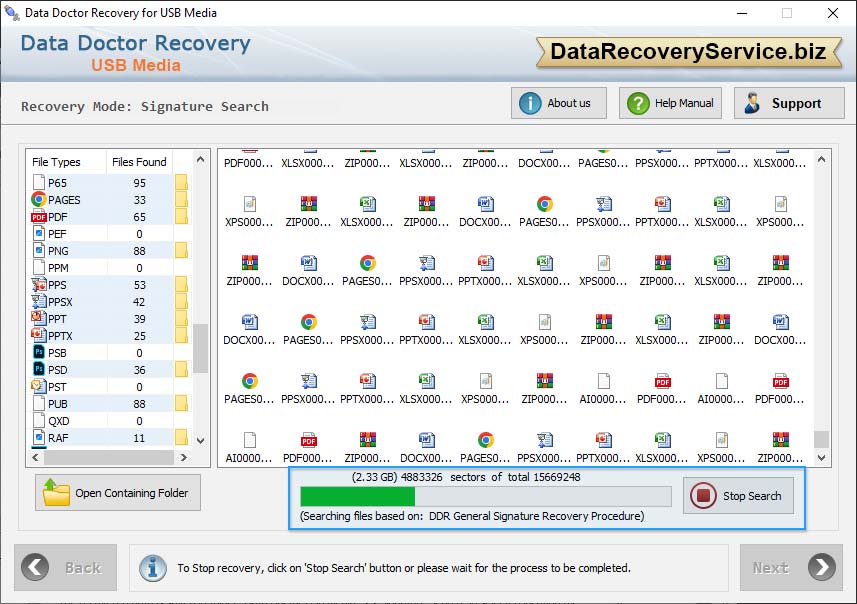857x604 pixels.
Task: Click the file types vertical scrollbar thumb
Action: (201, 348)
